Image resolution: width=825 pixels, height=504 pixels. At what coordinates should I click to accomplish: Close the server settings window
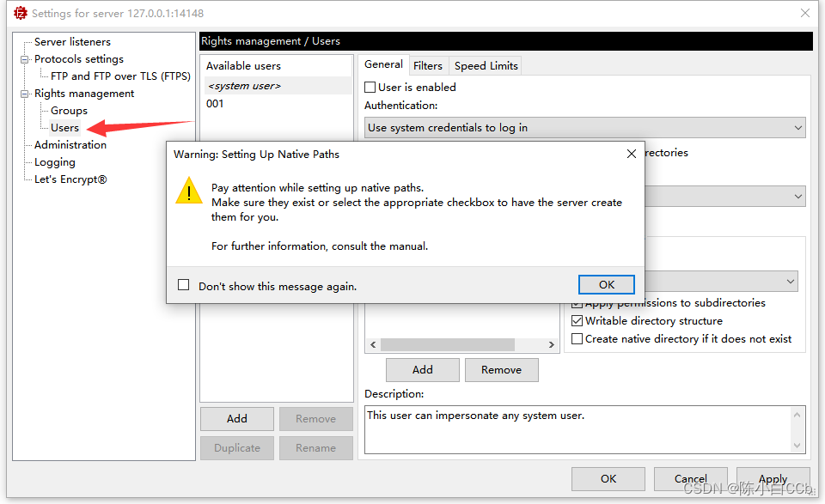click(805, 13)
